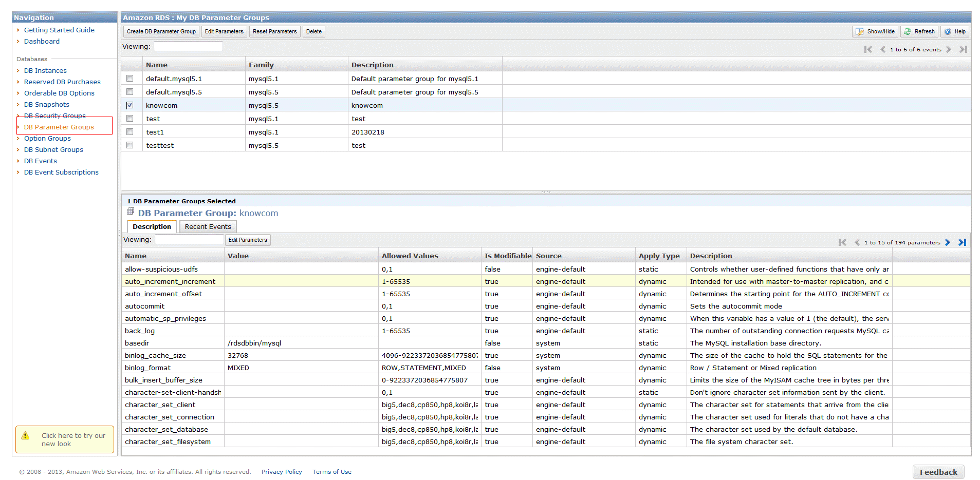Open the Privacy Policy link
980x480 pixels.
(x=282, y=472)
